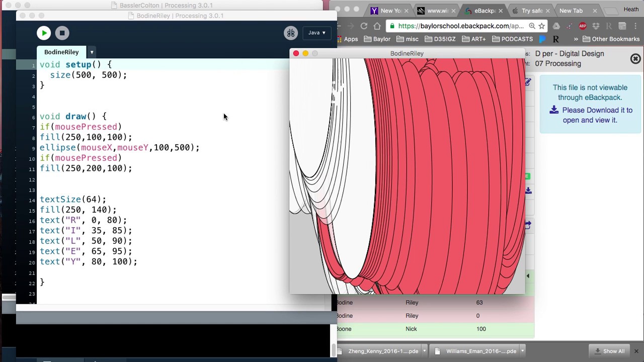Screen dimensions: 644x362
Task: Collapse the panel with the left arrow
Action: [528, 276]
